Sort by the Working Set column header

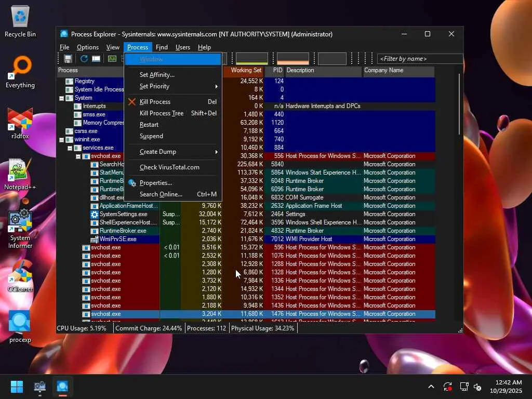243,71
